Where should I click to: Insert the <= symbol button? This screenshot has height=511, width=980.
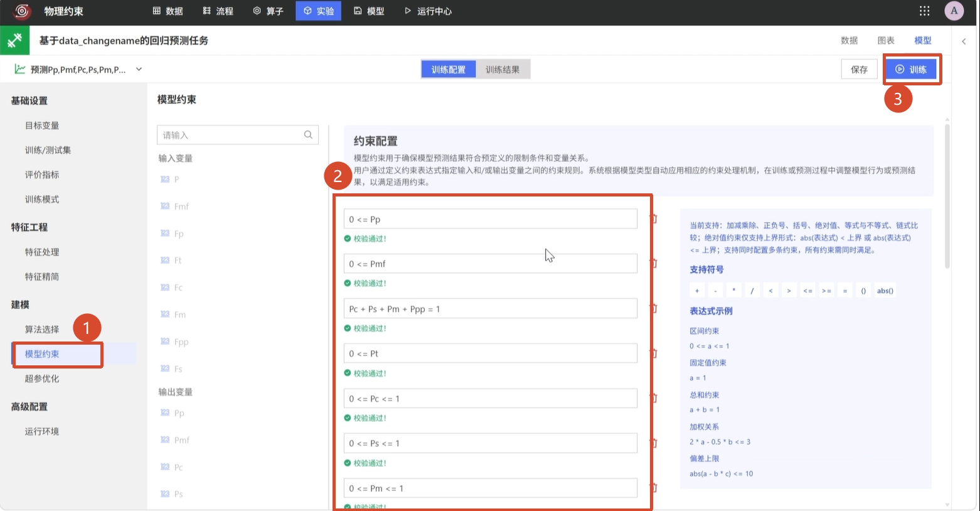click(808, 291)
